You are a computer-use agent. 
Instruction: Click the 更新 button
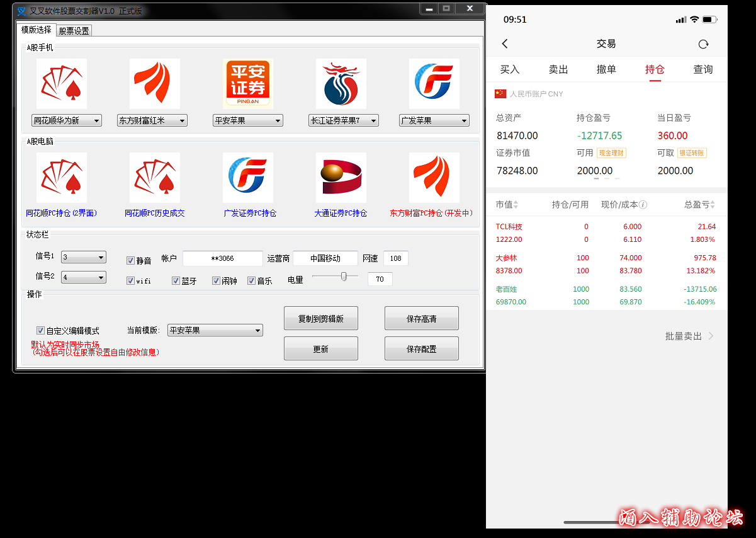click(321, 349)
